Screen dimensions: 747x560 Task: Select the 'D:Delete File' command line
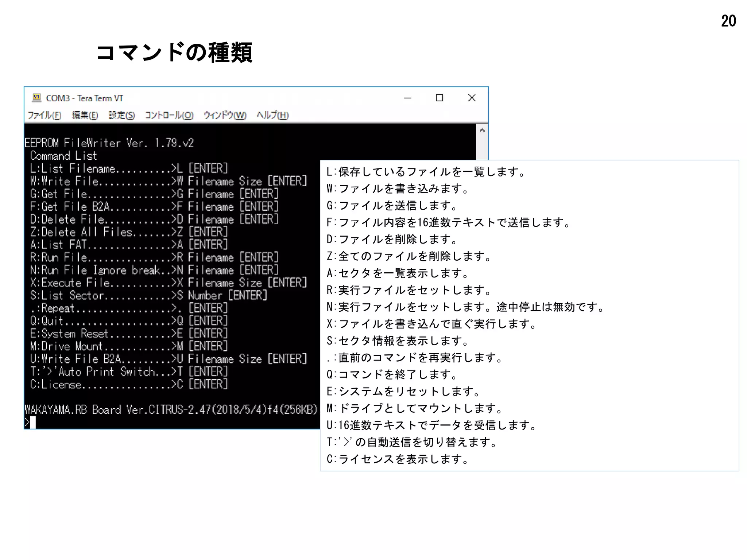(154, 219)
